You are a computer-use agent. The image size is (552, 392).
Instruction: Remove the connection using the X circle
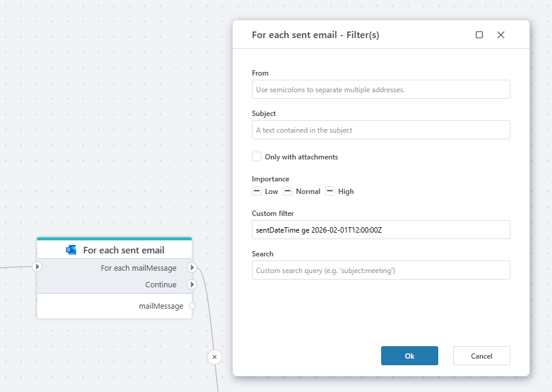[x=214, y=357]
